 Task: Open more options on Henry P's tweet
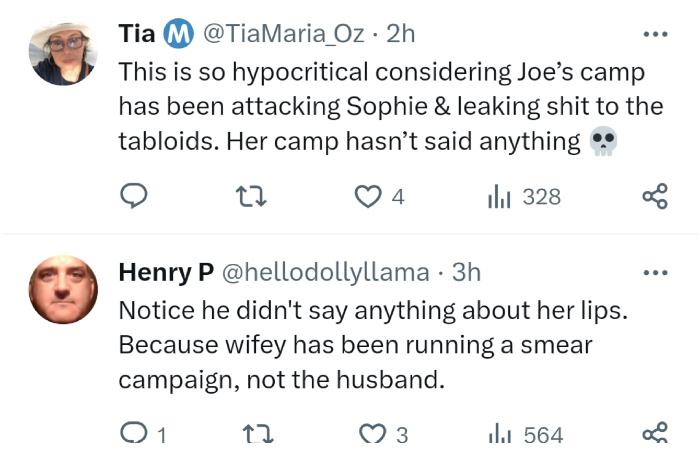[654, 272]
